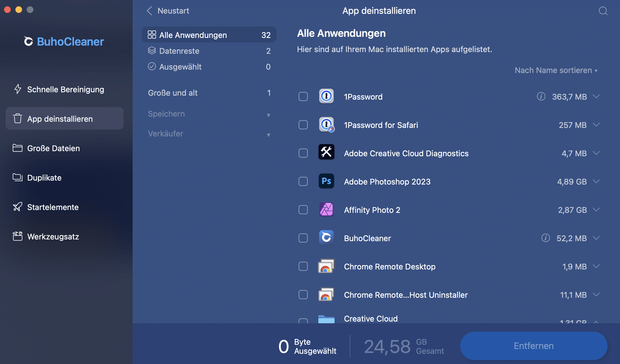Click the search magnifier icon

pyautogui.click(x=603, y=11)
